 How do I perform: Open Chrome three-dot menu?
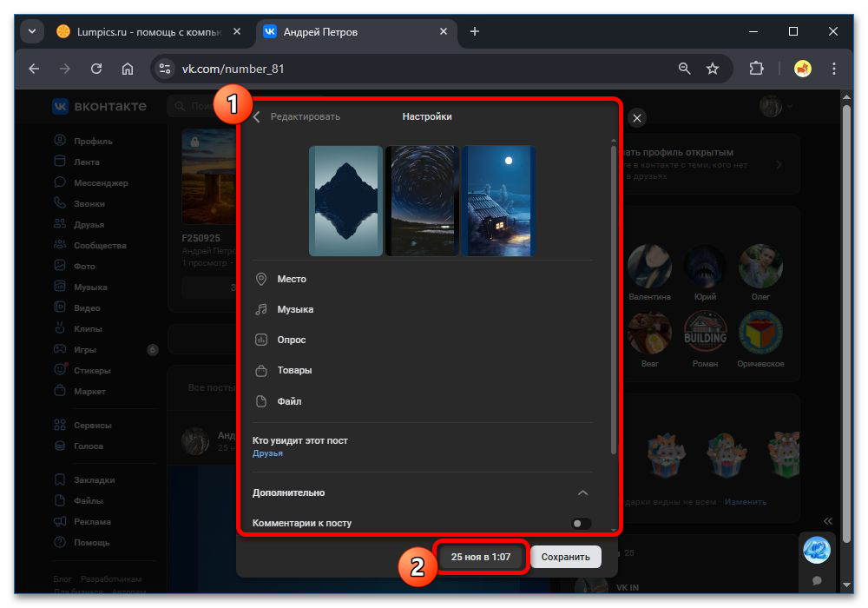pos(833,69)
